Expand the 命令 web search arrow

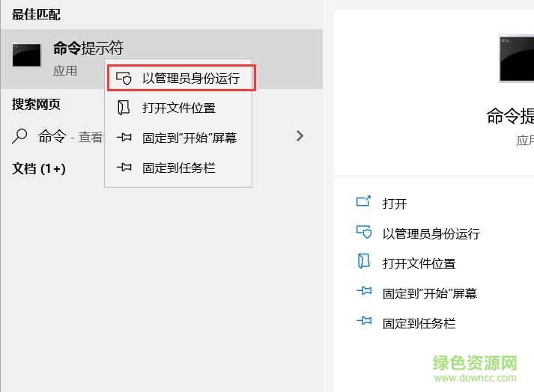[x=300, y=136]
